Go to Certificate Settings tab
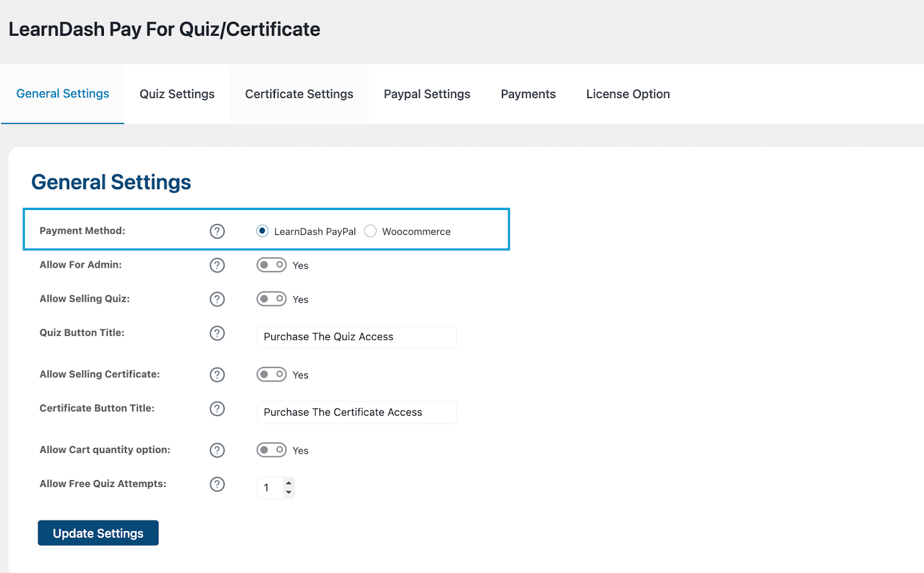924x573 pixels. pyautogui.click(x=299, y=94)
